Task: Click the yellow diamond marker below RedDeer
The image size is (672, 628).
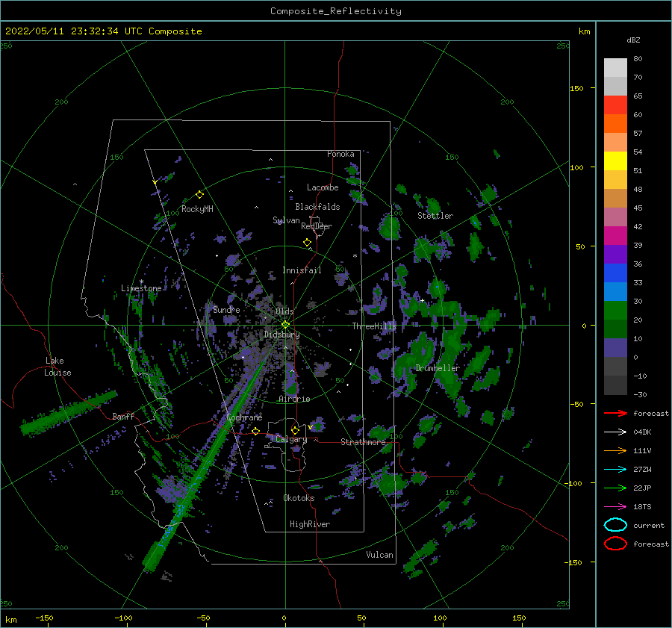Action: pos(307,243)
